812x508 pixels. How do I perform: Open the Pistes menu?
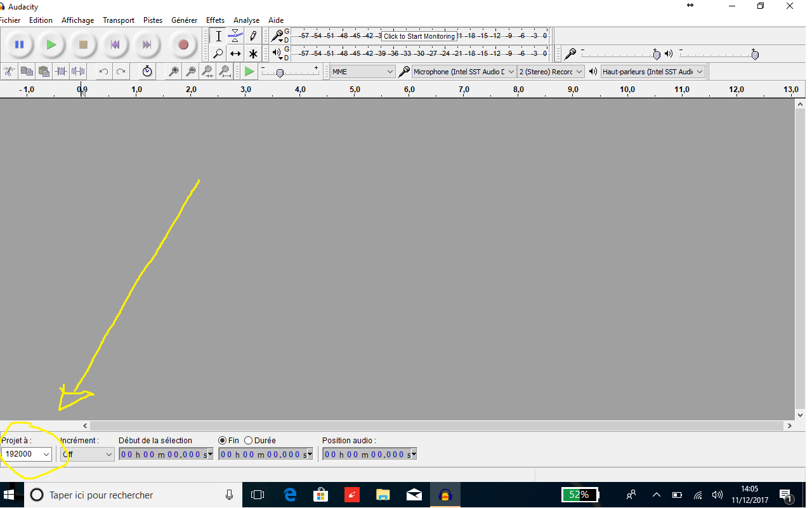tap(153, 20)
